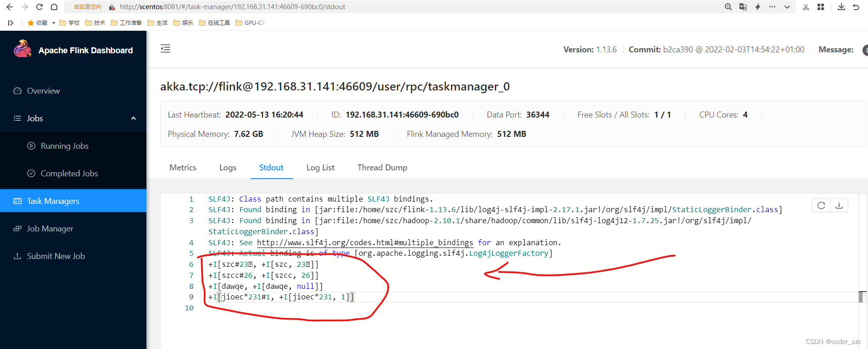Click the Commit b2ca390 text
Image resolution: width=868 pixels, height=349 pixels.
[717, 50]
